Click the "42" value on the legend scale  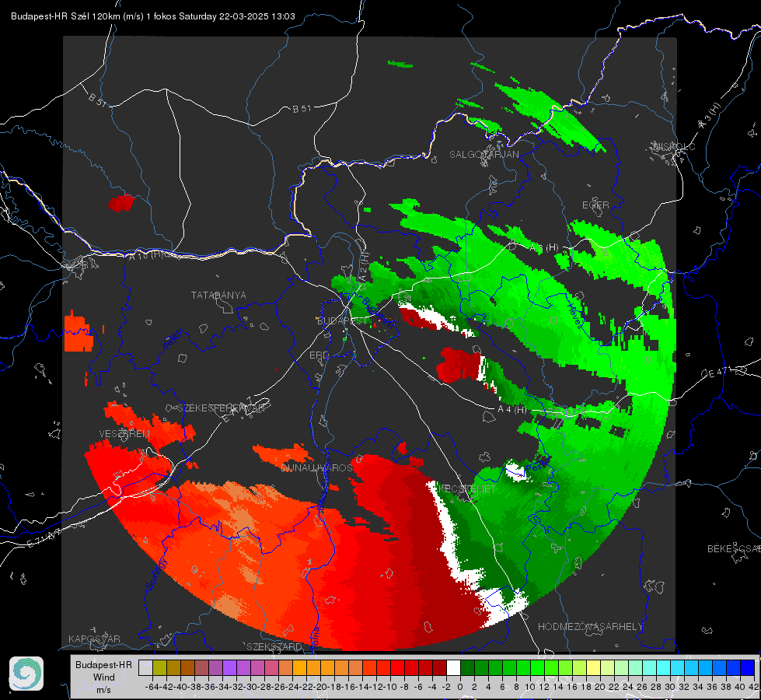[x=753, y=687]
